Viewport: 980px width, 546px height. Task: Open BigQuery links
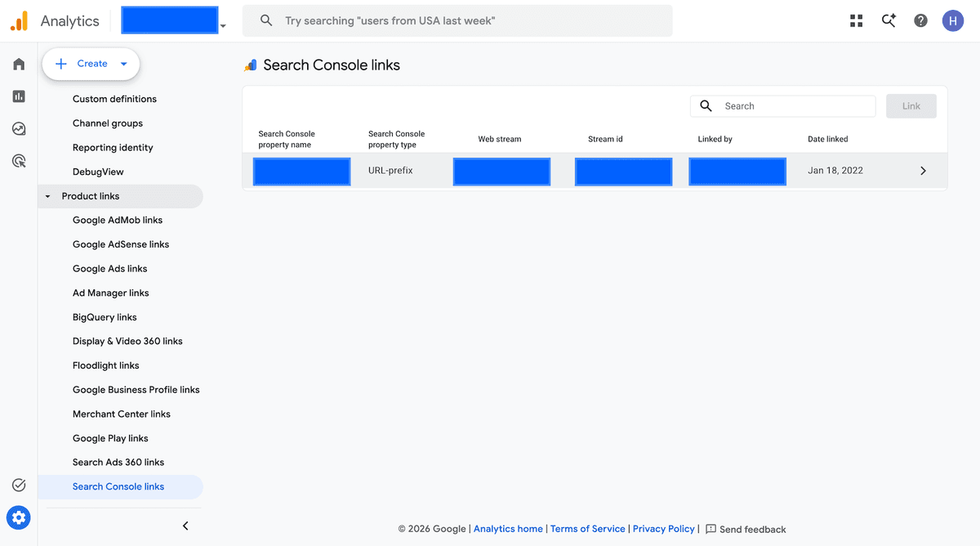tap(105, 317)
